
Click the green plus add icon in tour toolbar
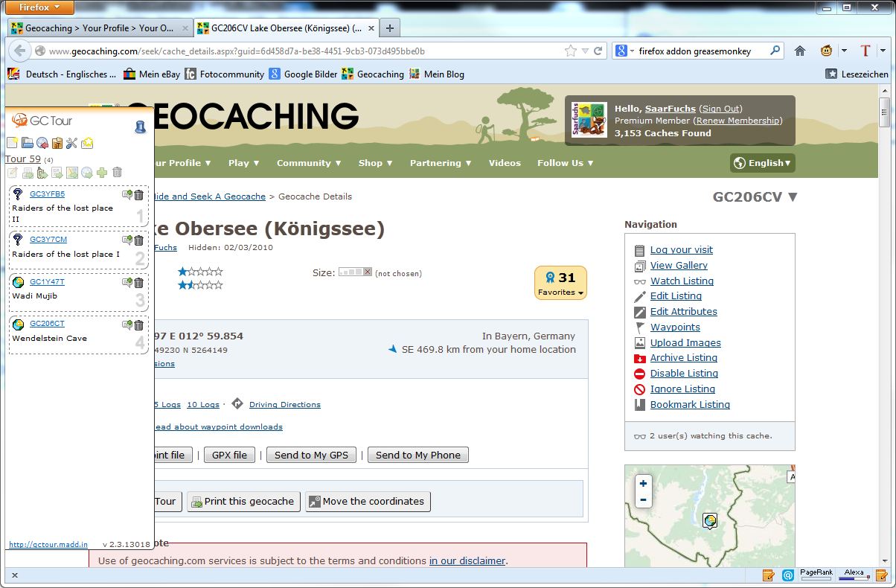[102, 173]
